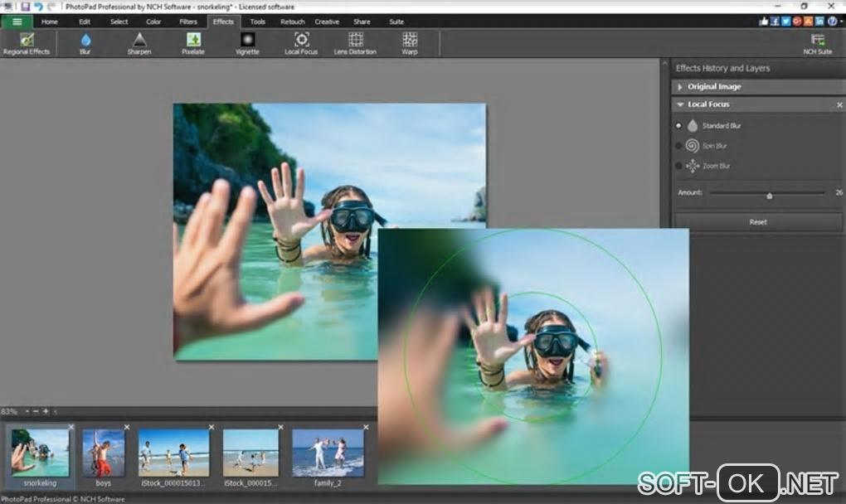Switch to the Creative tab
The height and width of the screenshot is (504, 846).
[327, 22]
